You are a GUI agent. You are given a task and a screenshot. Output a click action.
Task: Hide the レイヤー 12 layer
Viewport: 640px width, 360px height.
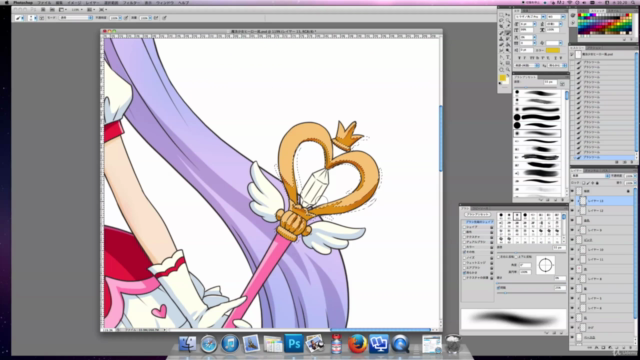pos(572,210)
